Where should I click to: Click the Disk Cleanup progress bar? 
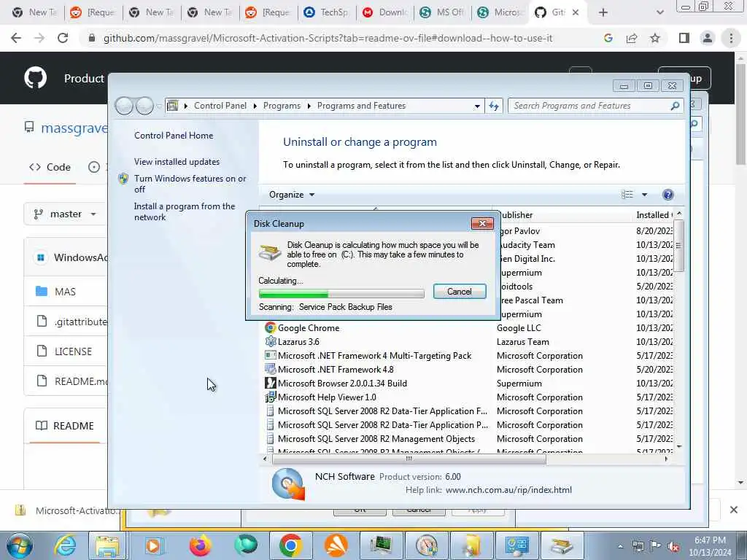[x=341, y=293]
